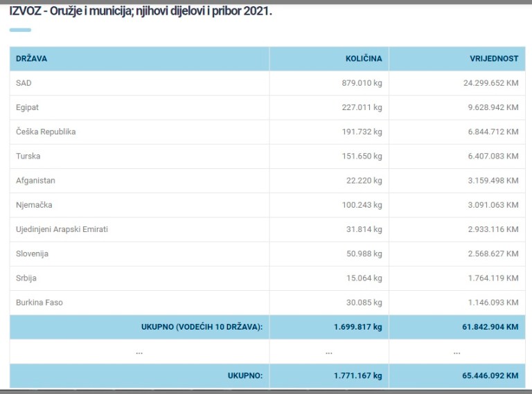This screenshot has height=394, width=532.
Task: Select the Egipat row name
Action: 28,107
